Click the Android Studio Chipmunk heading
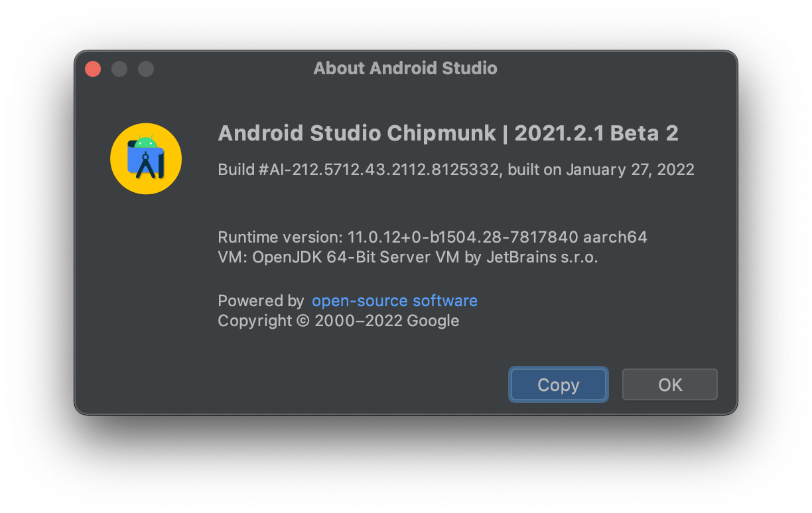812x513 pixels. click(448, 133)
